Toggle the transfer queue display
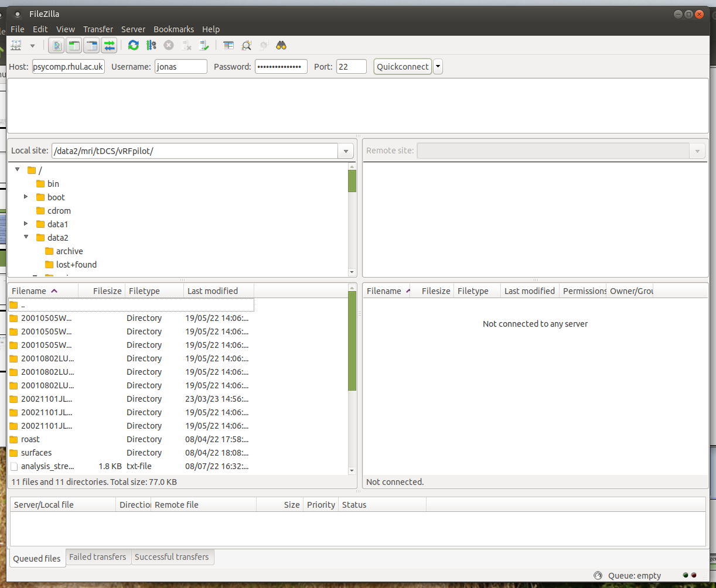716x588 pixels. [109, 45]
